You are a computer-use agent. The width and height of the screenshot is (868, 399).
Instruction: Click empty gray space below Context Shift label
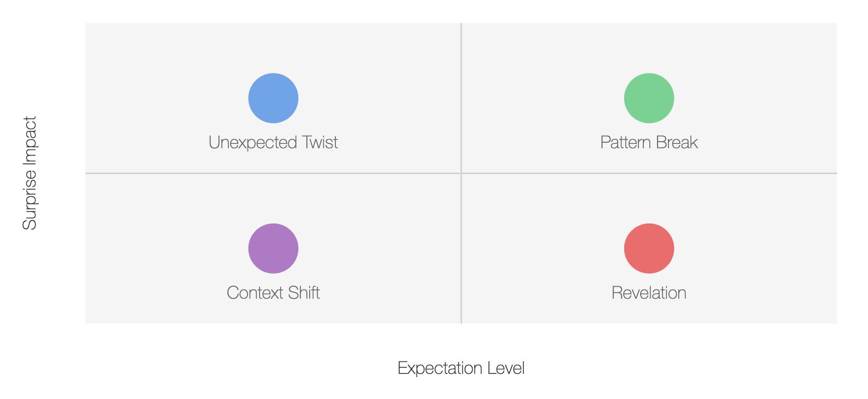tap(273, 312)
